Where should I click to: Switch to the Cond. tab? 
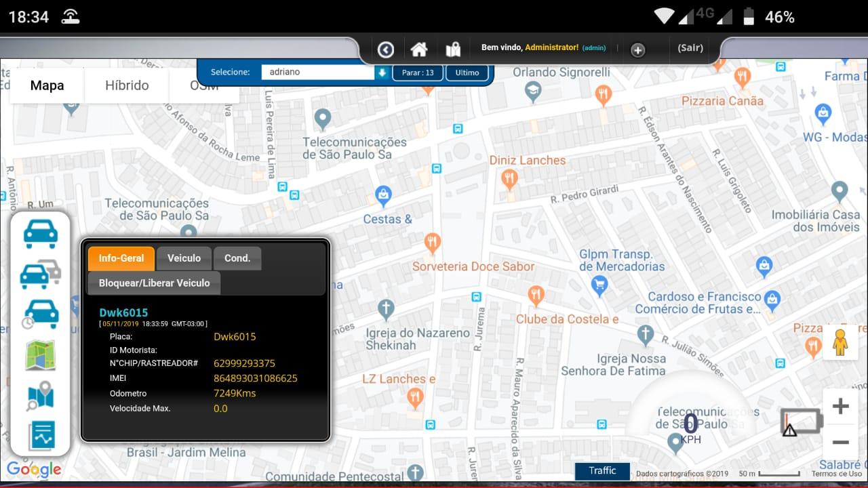(237, 258)
